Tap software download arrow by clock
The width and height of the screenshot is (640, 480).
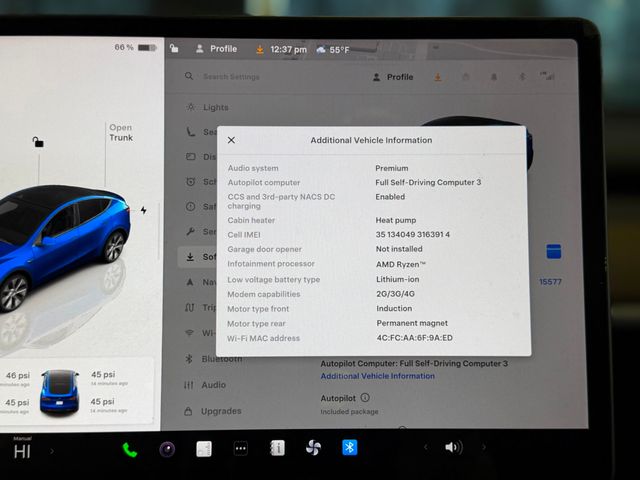260,49
